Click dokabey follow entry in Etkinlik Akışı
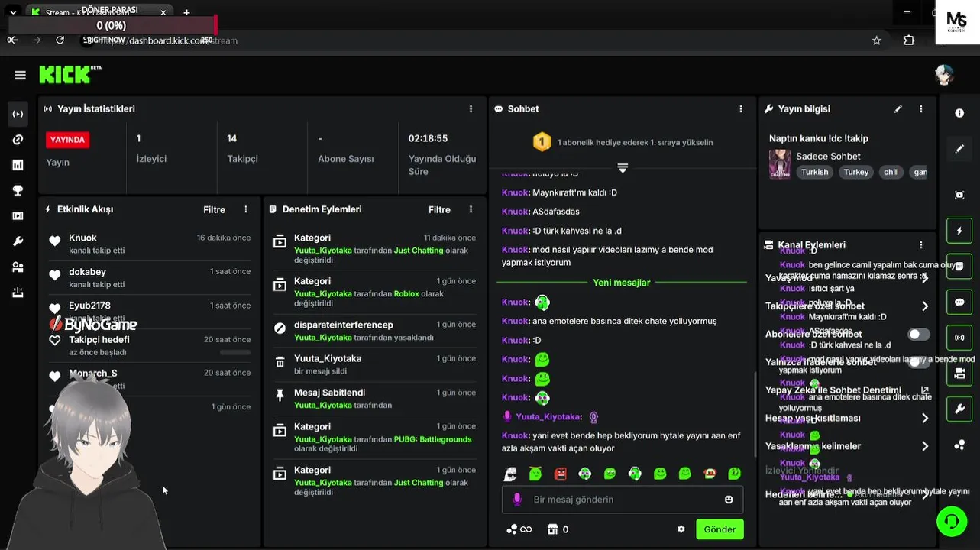The image size is (980, 550). 149,277
